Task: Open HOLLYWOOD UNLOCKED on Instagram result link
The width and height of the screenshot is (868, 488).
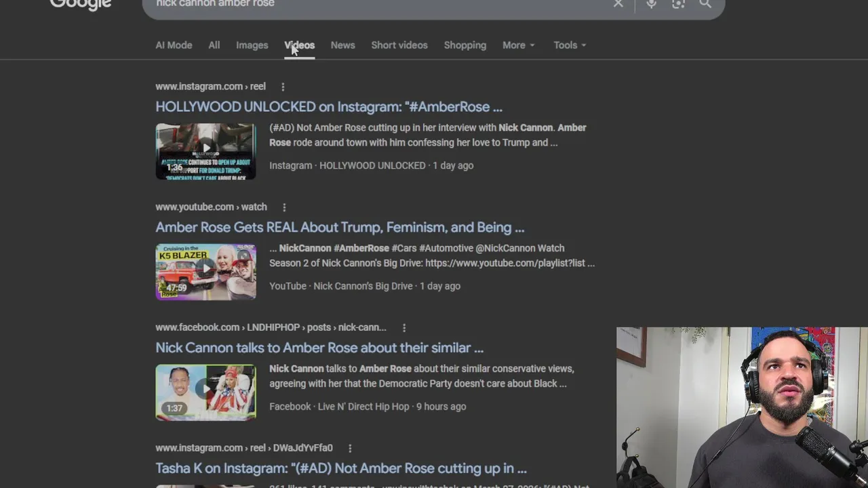Action: coord(329,107)
